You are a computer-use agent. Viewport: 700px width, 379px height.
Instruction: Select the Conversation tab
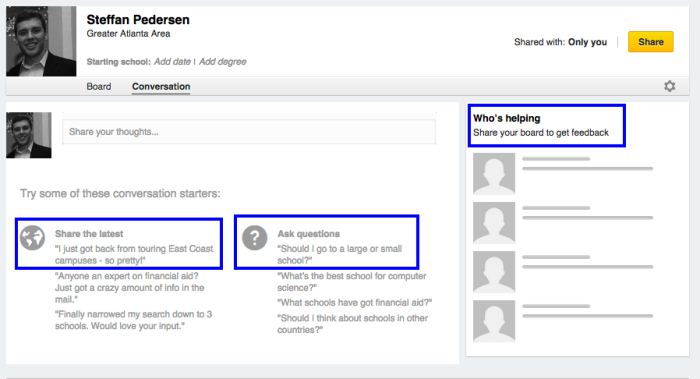click(x=161, y=86)
